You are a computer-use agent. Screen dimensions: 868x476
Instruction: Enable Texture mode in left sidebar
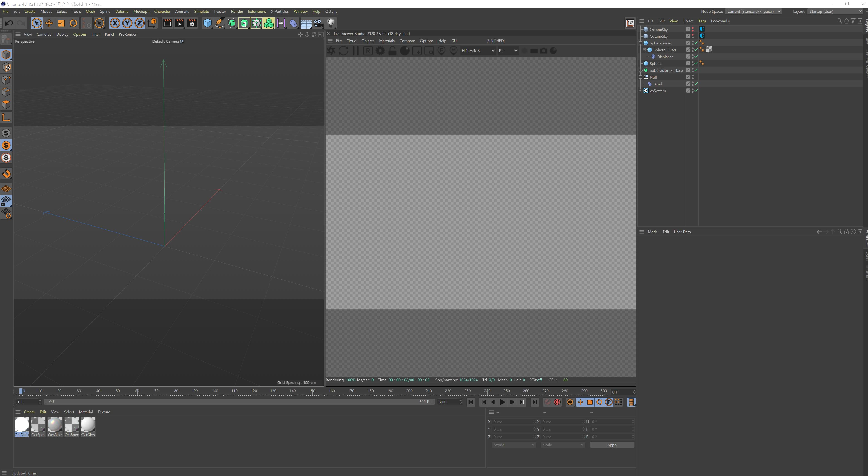(6, 67)
